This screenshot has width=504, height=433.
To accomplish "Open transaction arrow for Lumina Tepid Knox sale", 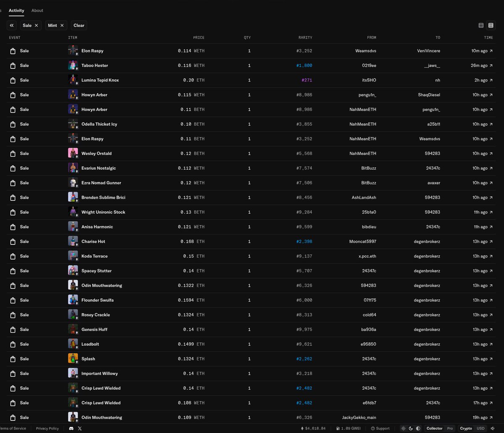I will click(x=491, y=80).
